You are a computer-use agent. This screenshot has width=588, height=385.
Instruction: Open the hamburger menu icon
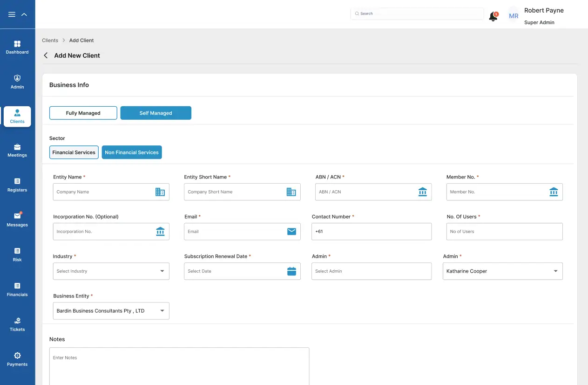[x=12, y=14]
